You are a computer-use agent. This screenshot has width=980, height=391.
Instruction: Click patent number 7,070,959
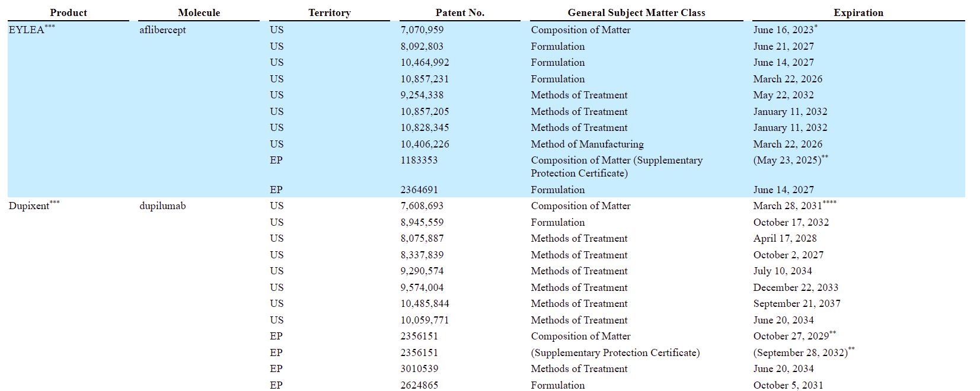(x=422, y=30)
